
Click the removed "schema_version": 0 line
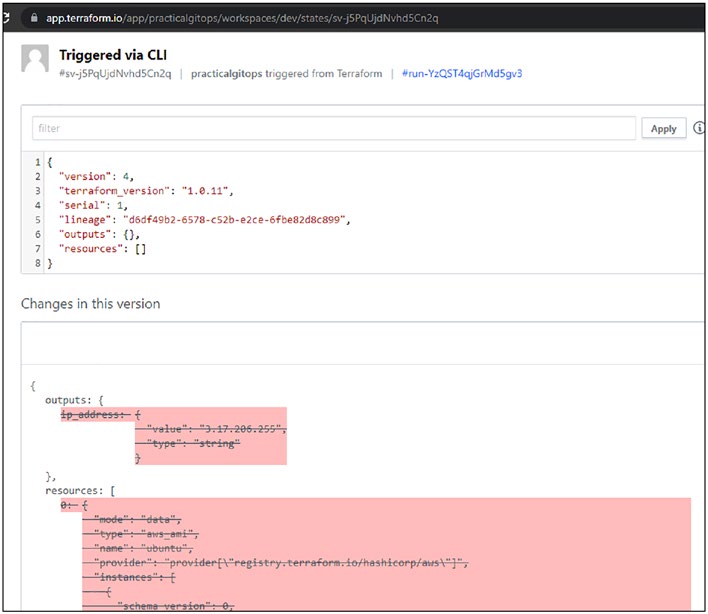point(158,605)
